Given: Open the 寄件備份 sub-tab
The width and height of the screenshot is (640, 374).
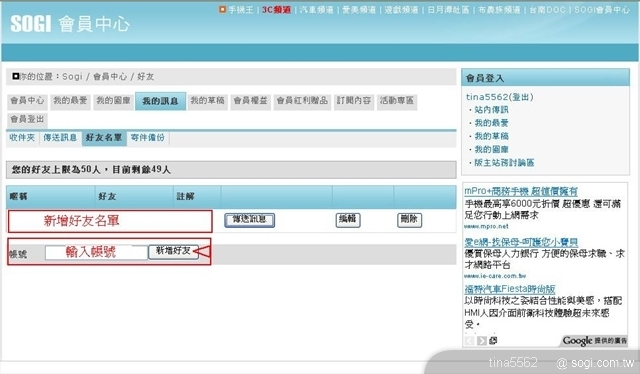Looking at the screenshot, I should click(148, 138).
